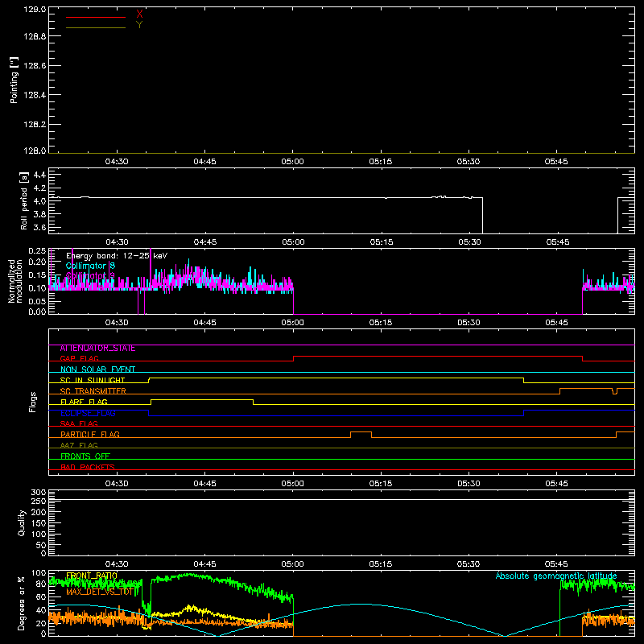Viewport: 644px width, 644px height.
Task: Click the 4.4 tick on Roll period axis
Action: point(39,175)
